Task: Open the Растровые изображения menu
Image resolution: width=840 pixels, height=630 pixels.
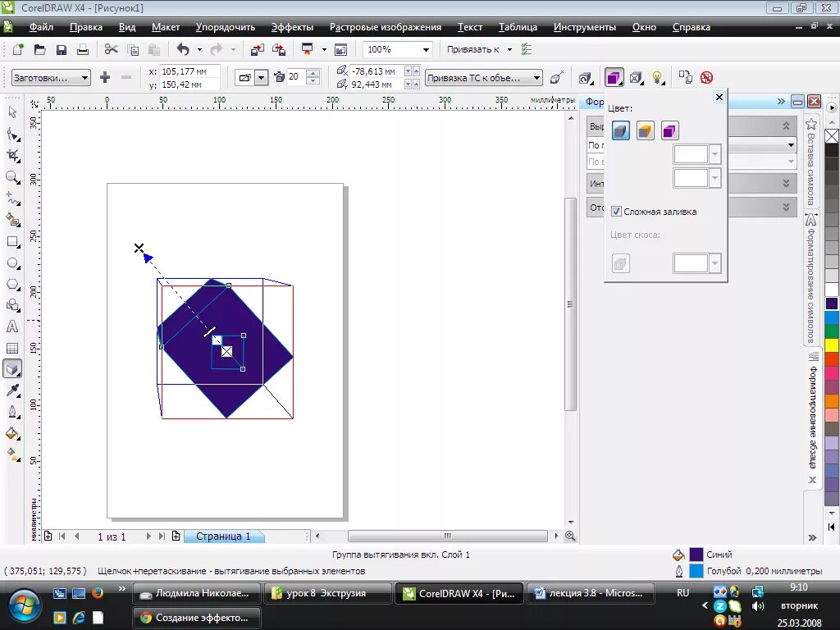Action: point(386,27)
